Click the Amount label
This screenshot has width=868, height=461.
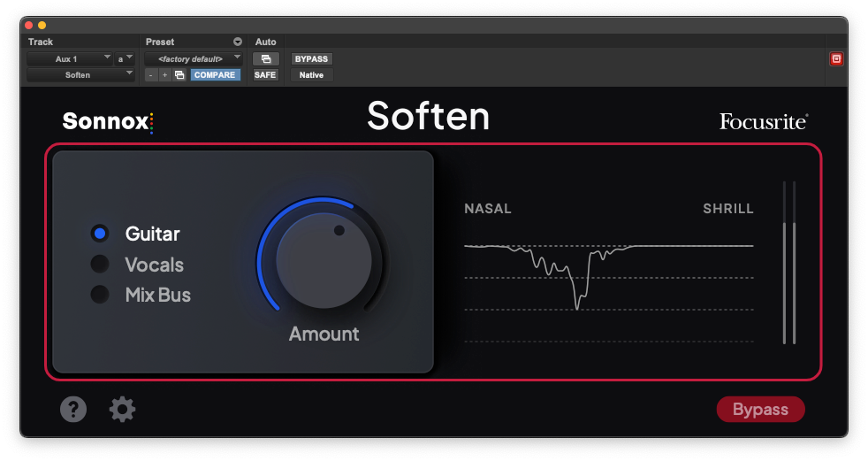(324, 334)
